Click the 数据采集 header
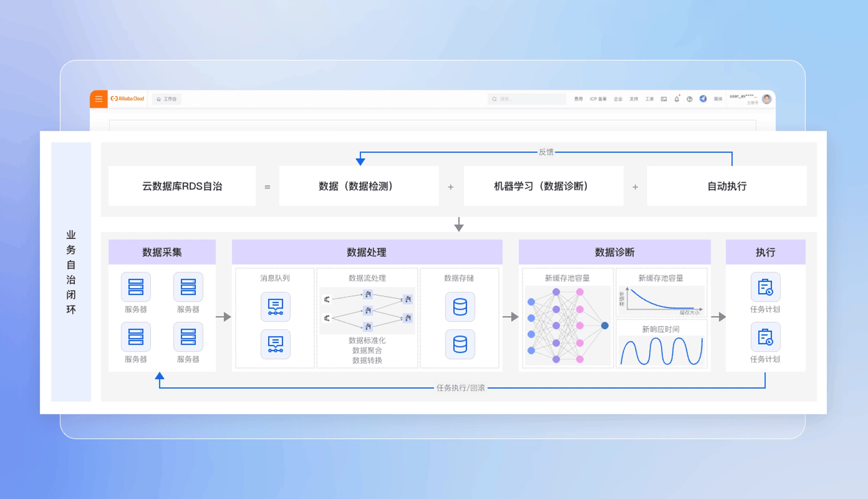Viewport: 868px width, 499px height. click(162, 252)
